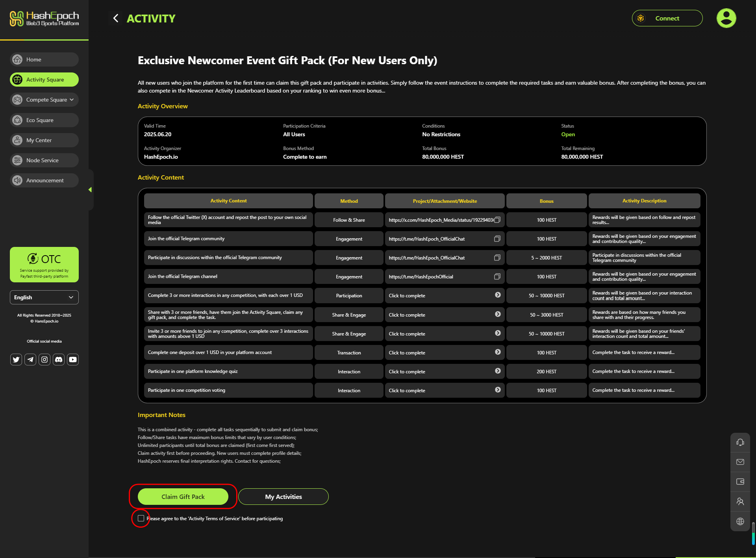Open Eco Square in the sidebar
756x558 pixels.
click(44, 120)
